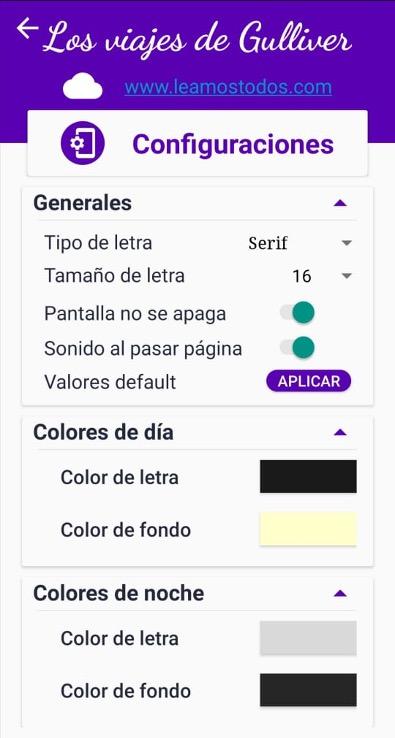
Task: Click the white cloud icon
Action: pyautogui.click(x=82, y=86)
